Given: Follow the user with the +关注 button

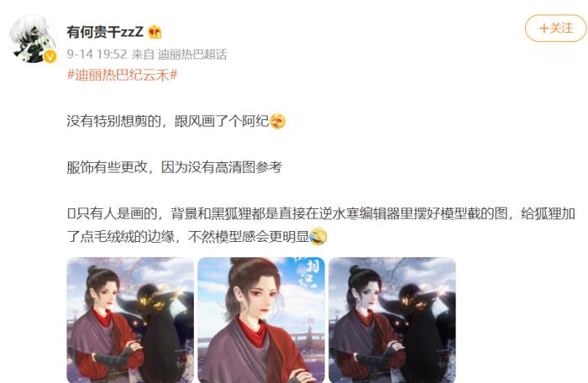Looking at the screenshot, I should [x=556, y=28].
